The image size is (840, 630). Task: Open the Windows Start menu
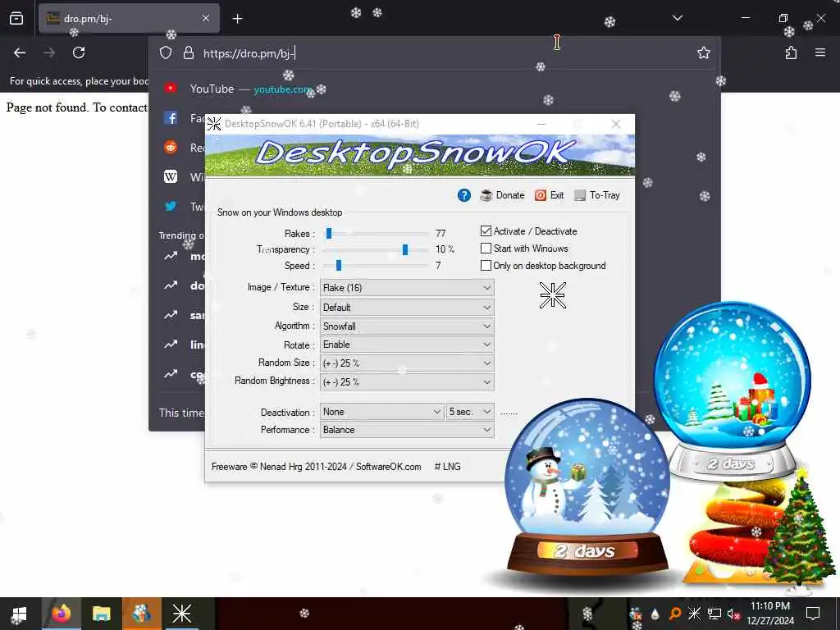(20, 614)
